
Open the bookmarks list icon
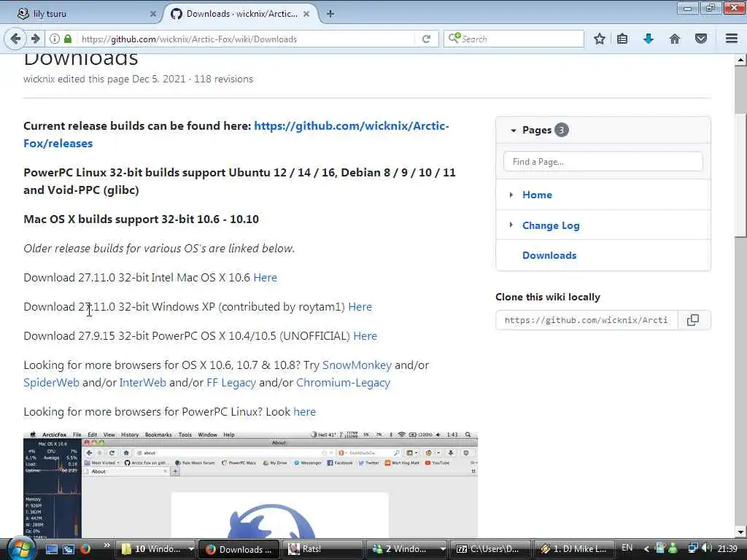[622, 39]
